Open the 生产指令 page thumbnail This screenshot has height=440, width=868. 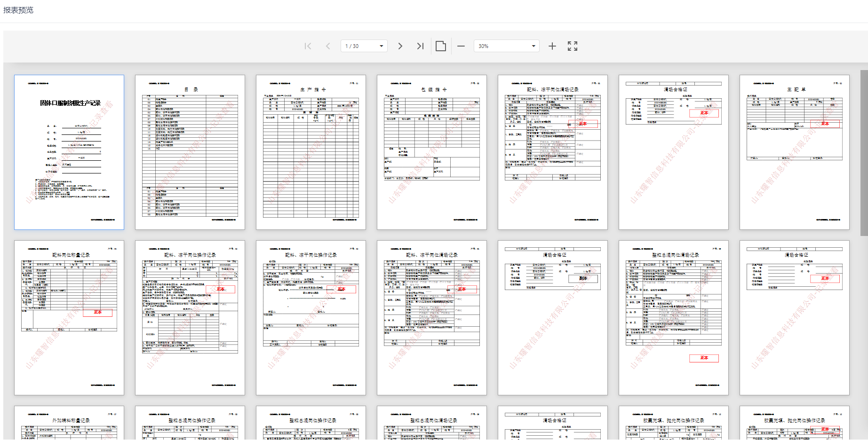coord(311,152)
